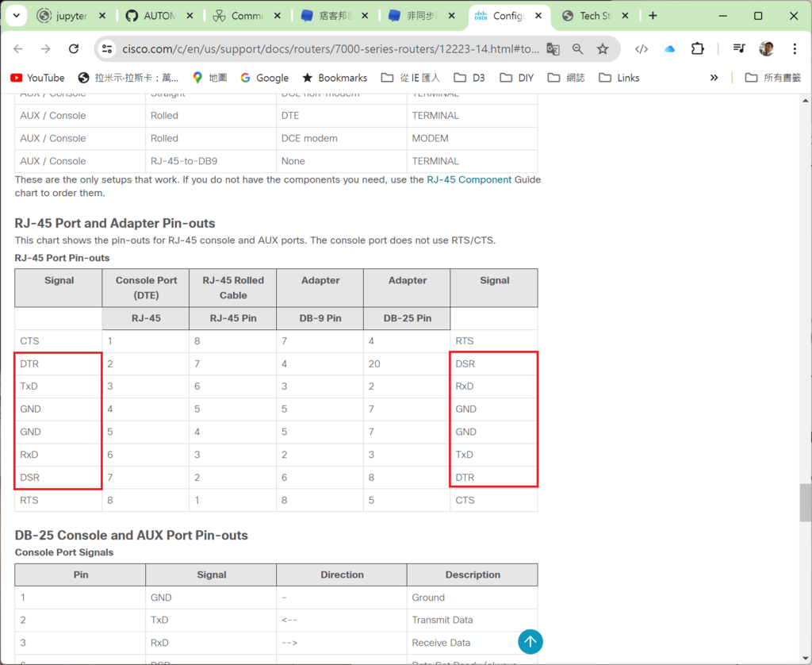Go forward to next page
812x665 pixels.
pyautogui.click(x=45, y=48)
